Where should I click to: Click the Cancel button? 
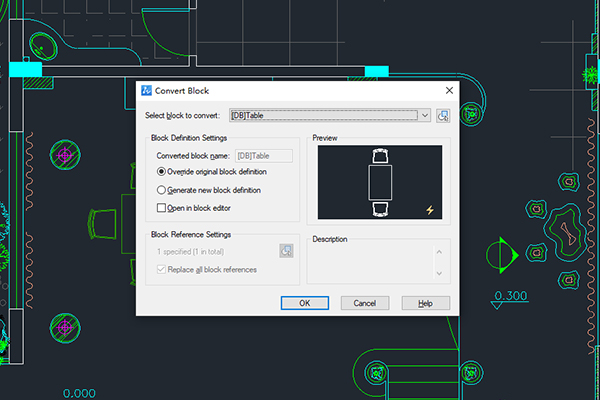[x=365, y=303]
